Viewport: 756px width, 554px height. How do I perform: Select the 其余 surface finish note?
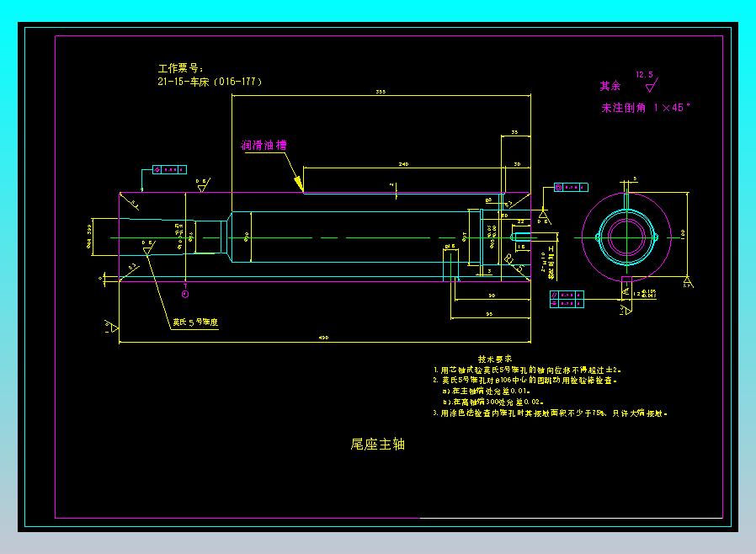[x=610, y=87]
